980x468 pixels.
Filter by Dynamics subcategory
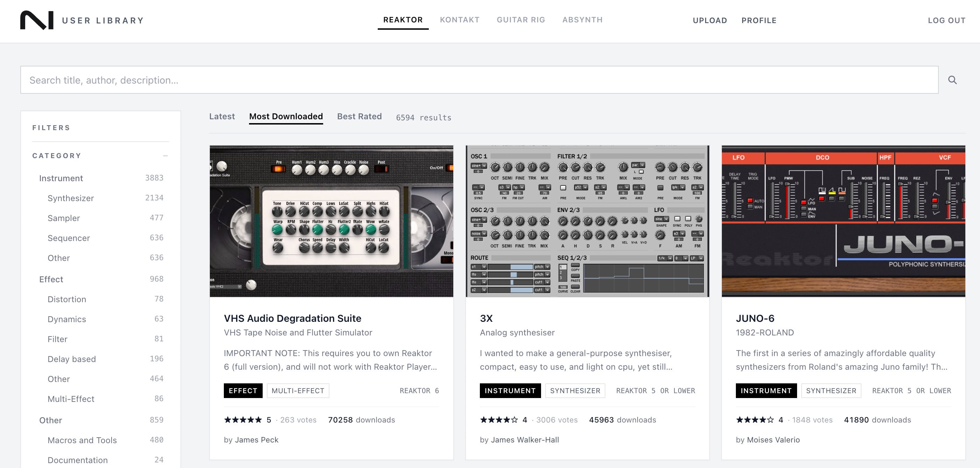[x=66, y=319]
